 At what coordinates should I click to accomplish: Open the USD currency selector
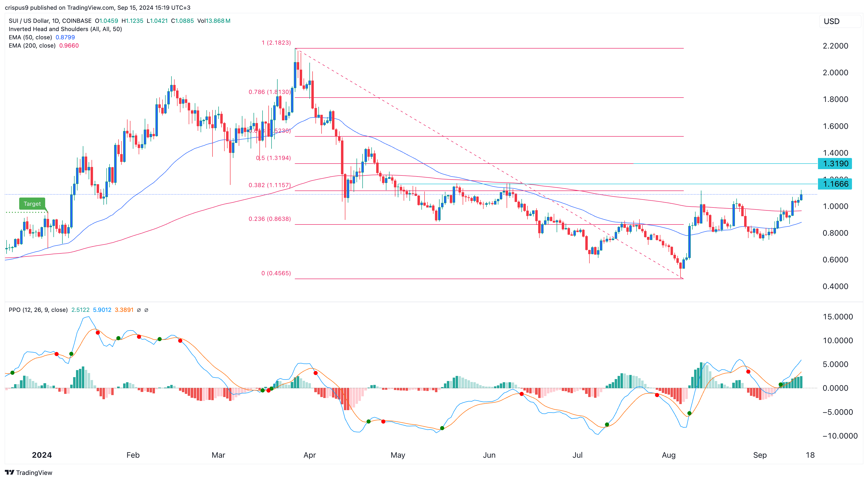[840, 22]
